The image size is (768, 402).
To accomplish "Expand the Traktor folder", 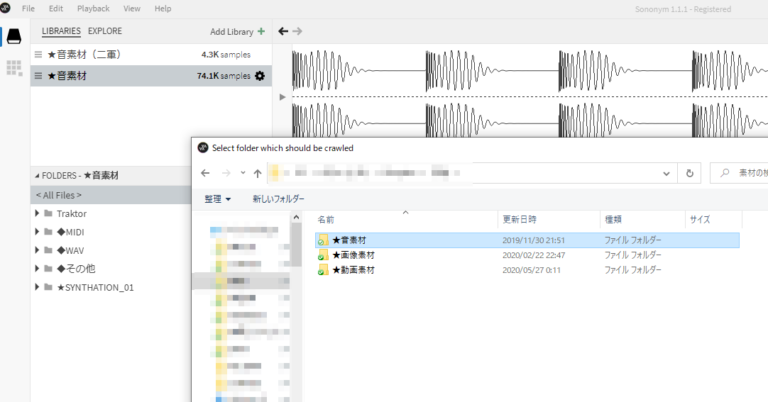I will coord(37,213).
